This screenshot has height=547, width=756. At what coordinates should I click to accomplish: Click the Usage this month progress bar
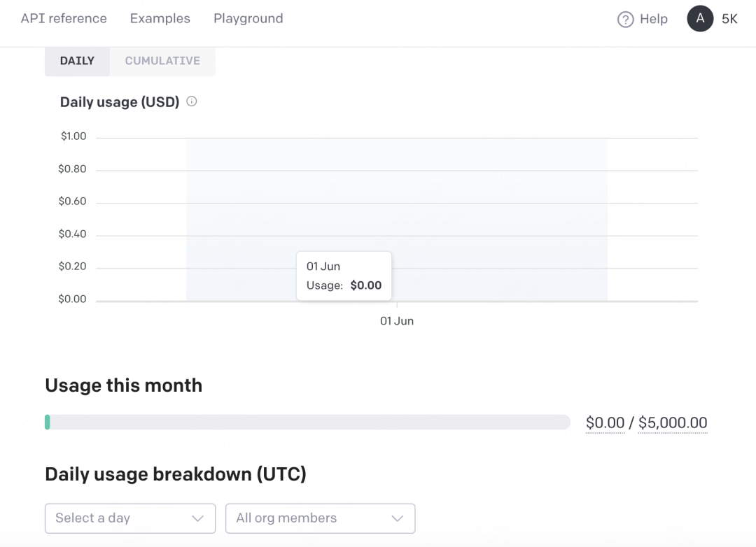[x=308, y=422]
